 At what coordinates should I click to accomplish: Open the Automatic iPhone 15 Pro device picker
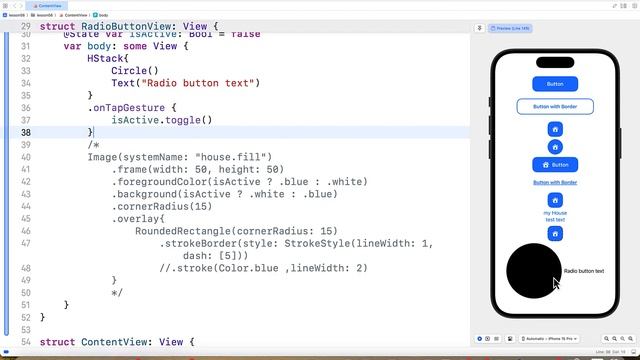click(x=549, y=339)
